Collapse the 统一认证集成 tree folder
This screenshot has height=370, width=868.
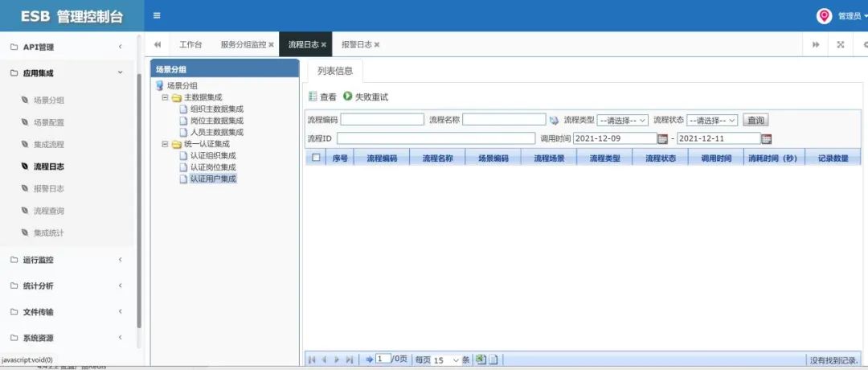165,144
